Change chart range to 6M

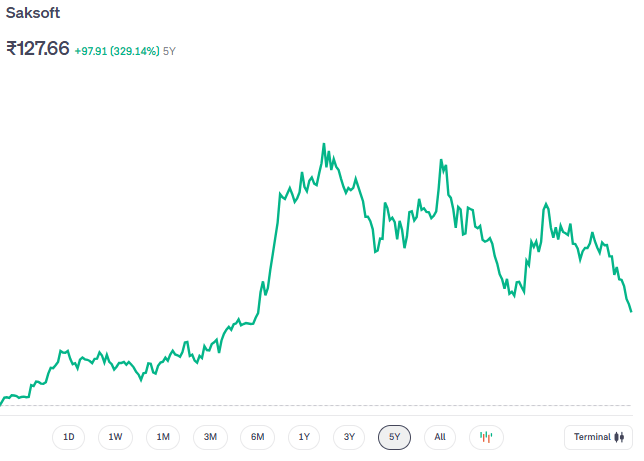point(257,437)
